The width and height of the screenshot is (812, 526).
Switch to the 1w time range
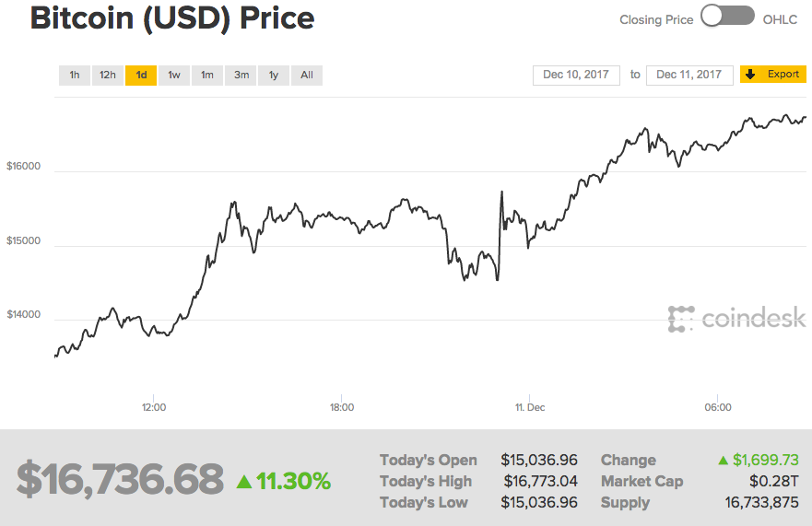(174, 75)
